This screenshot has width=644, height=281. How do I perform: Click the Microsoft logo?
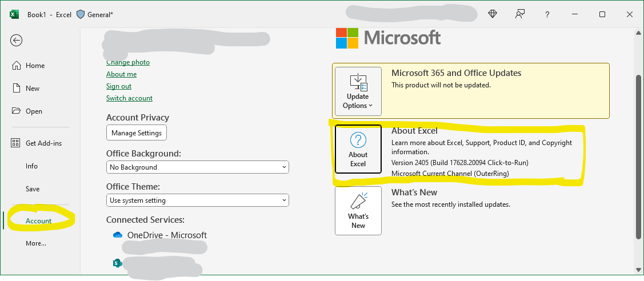(388, 38)
